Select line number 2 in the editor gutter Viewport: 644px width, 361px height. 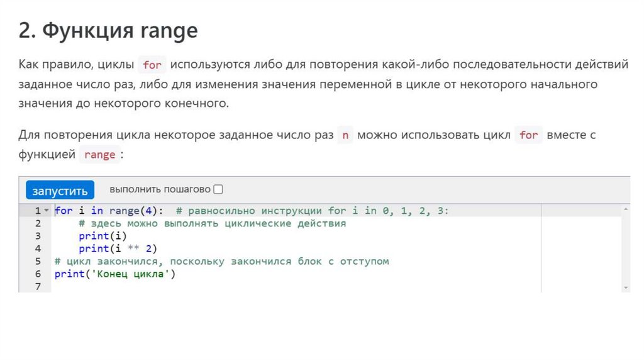point(38,223)
